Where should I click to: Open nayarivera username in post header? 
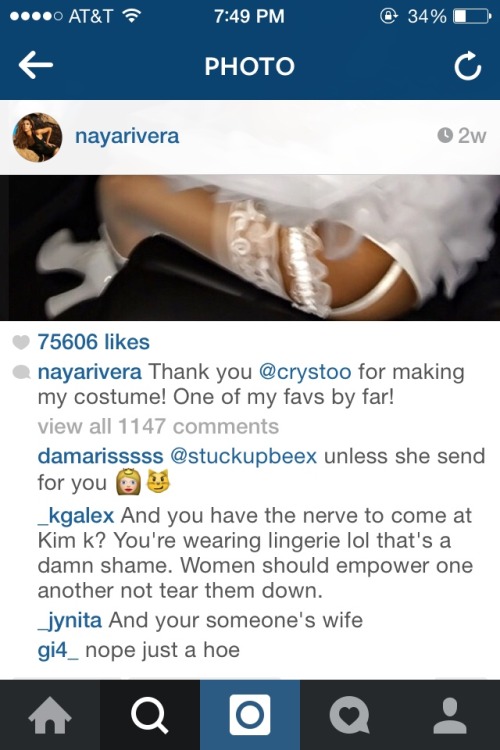point(127,136)
